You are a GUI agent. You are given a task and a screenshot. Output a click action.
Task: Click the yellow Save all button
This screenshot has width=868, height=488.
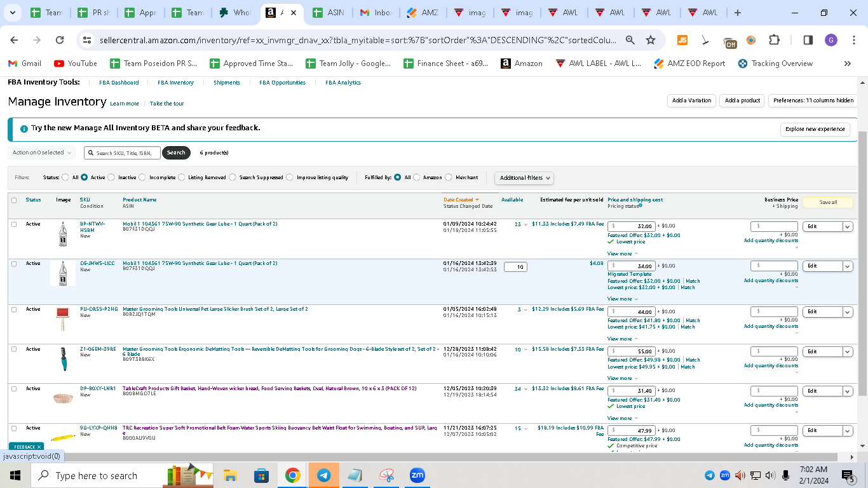pyautogui.click(x=828, y=203)
